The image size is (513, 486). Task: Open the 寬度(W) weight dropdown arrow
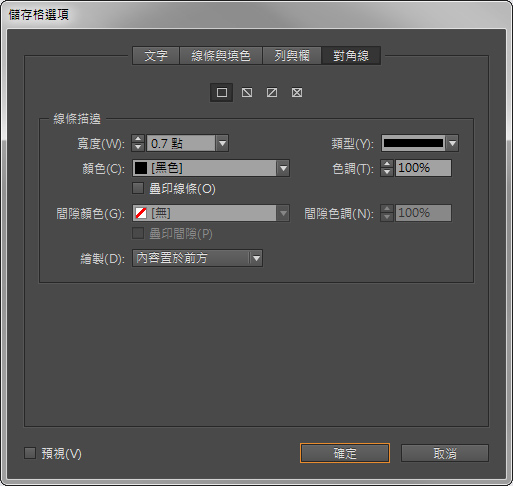coord(222,143)
